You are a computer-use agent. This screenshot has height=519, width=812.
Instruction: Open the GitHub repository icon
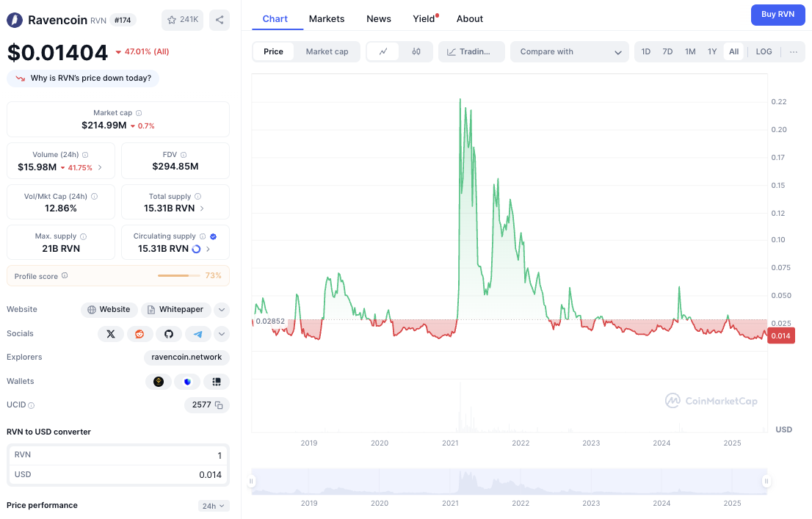coord(168,334)
